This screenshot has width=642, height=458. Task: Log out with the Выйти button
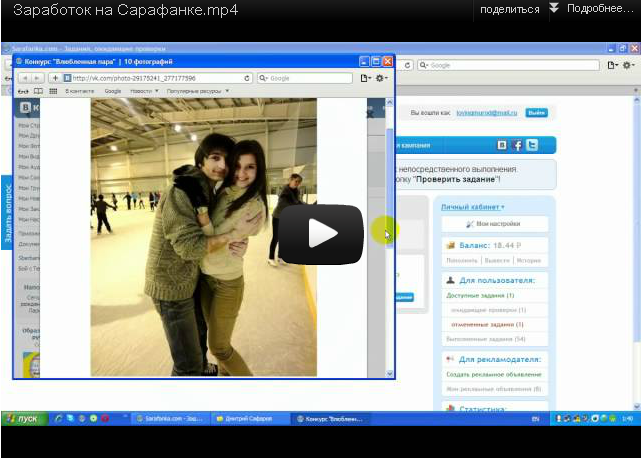[536, 113]
